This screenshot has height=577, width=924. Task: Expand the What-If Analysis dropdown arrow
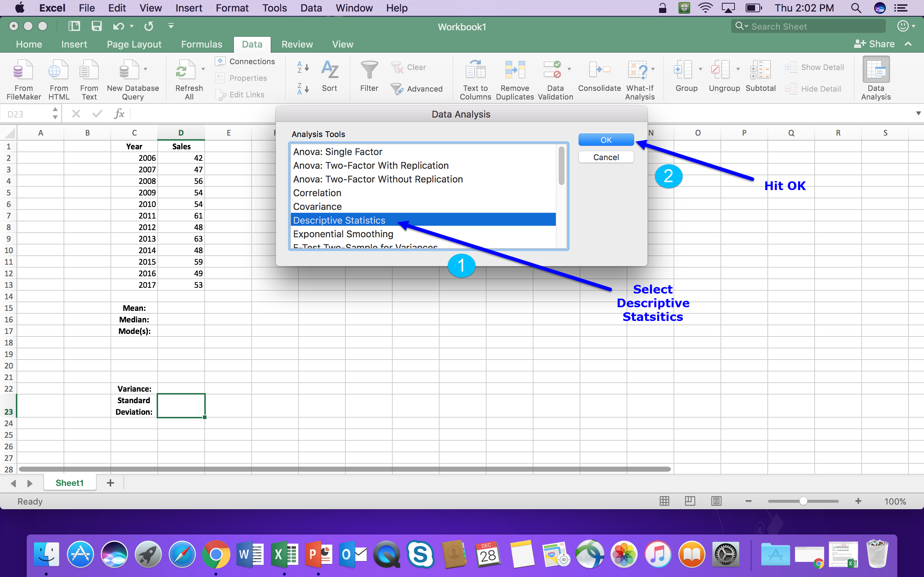click(x=653, y=69)
